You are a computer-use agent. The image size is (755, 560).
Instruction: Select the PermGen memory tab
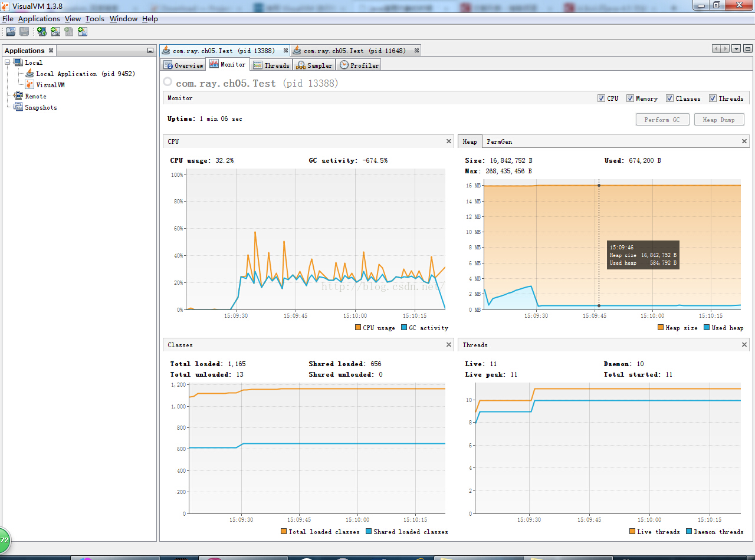[500, 141]
